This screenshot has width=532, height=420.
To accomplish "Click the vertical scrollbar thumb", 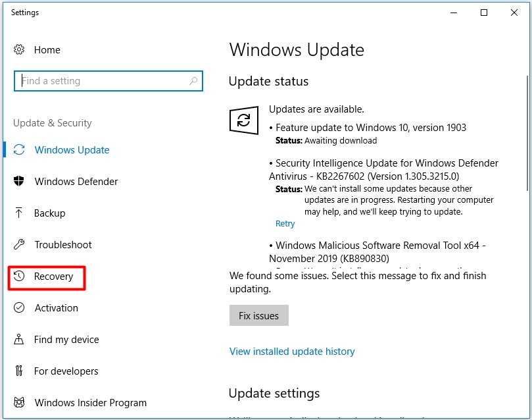I will coord(527,133).
